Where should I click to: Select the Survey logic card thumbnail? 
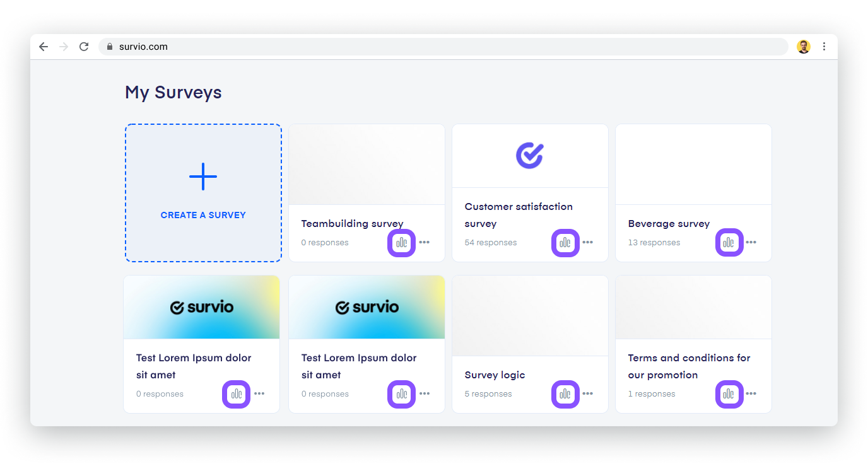[530, 316]
